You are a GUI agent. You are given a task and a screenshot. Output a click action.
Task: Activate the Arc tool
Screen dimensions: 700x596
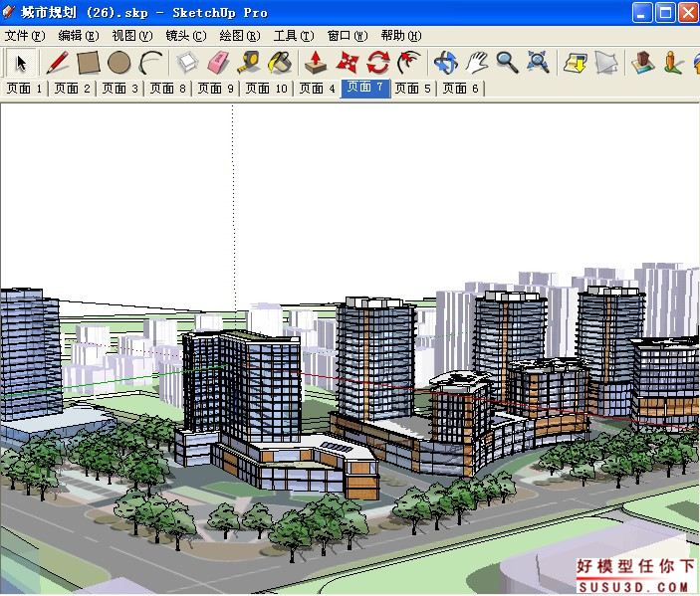click(150, 63)
